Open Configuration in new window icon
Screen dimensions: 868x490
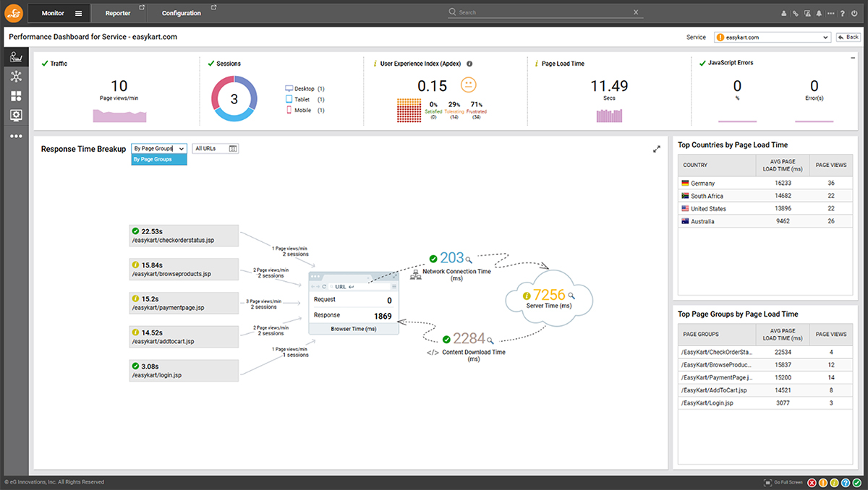click(213, 8)
